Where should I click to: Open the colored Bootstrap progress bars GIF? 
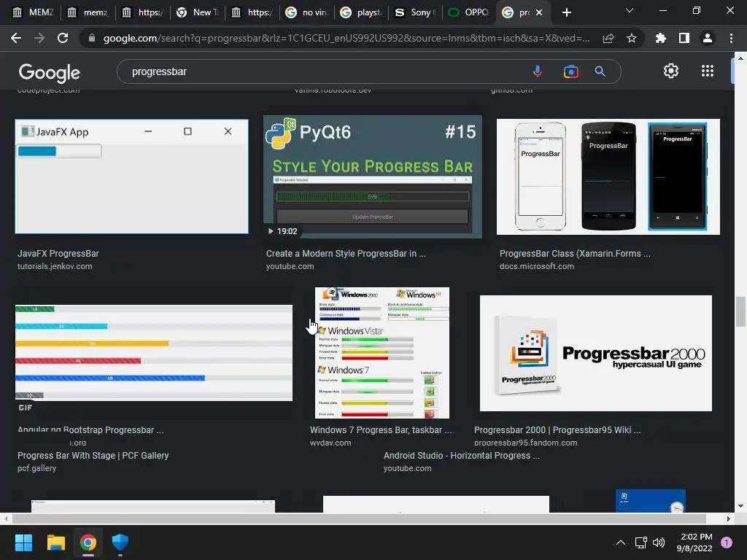[154, 353]
